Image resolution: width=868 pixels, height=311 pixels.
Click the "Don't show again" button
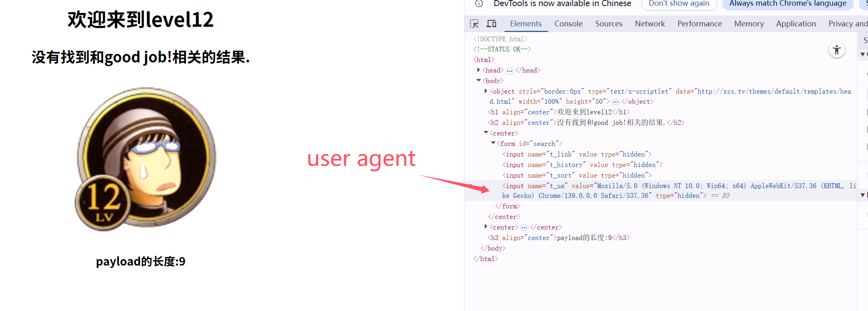pyautogui.click(x=679, y=4)
